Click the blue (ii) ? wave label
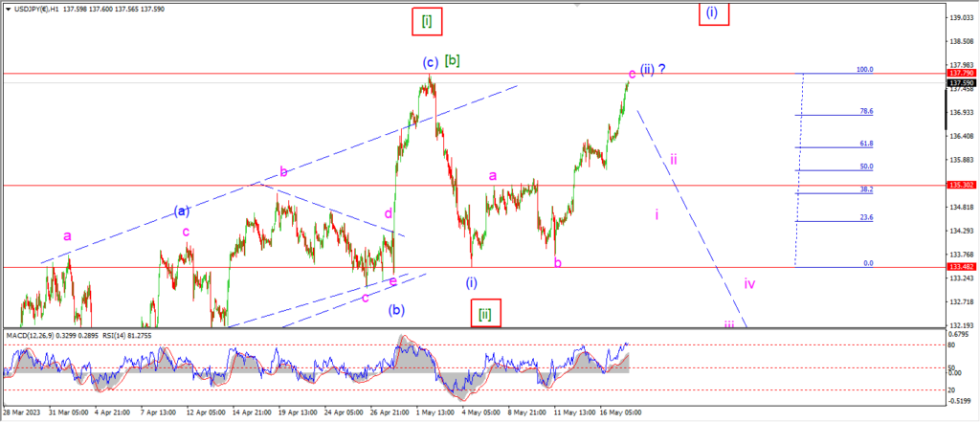 (x=652, y=69)
